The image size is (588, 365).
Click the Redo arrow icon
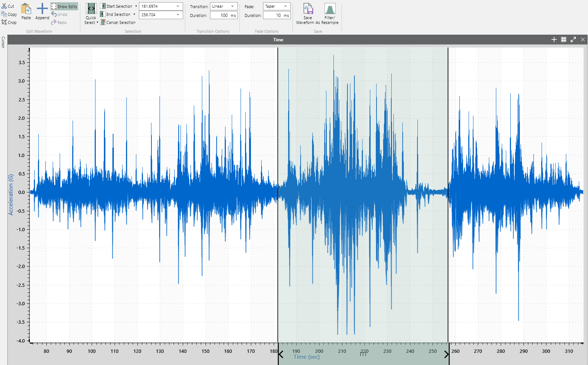(54, 22)
